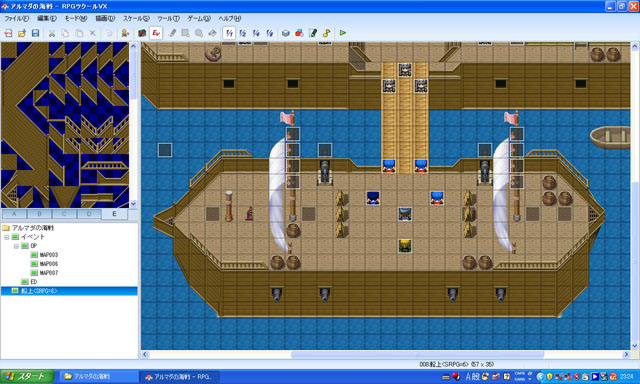The height and width of the screenshot is (384, 640).
Task: Click the Cut scissors icon
Action: [x=52, y=33]
